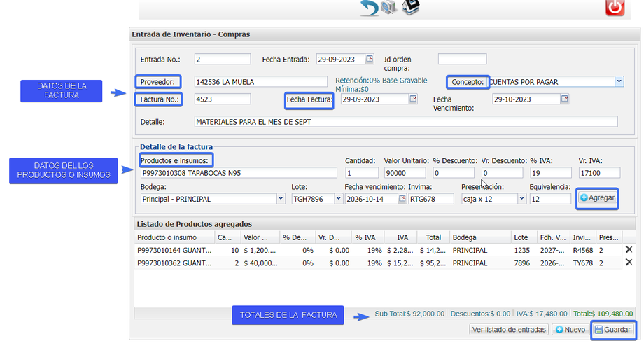The height and width of the screenshot is (348, 644).
Task: Remove the first GUANT product row
Action: (629, 249)
